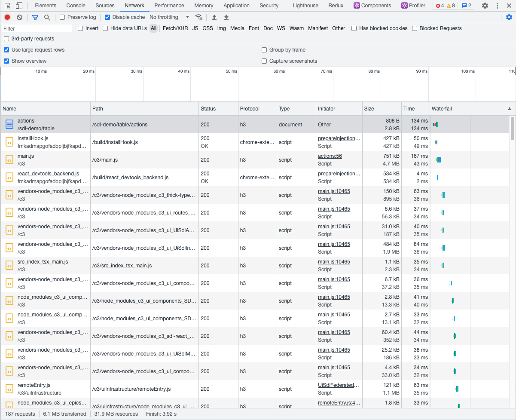Open the main.js:10465 initiator link
This screenshot has height=420, width=516.
coord(334,191)
